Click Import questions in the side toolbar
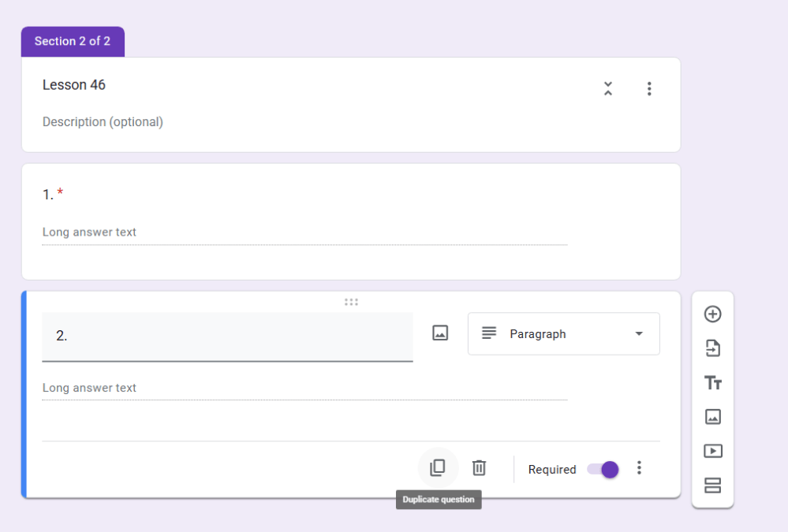This screenshot has height=532, width=788. [x=712, y=348]
